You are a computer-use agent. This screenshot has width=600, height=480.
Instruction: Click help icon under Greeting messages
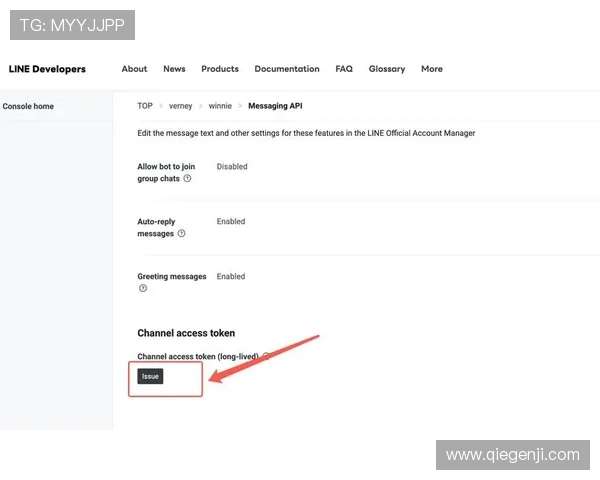pyautogui.click(x=143, y=288)
